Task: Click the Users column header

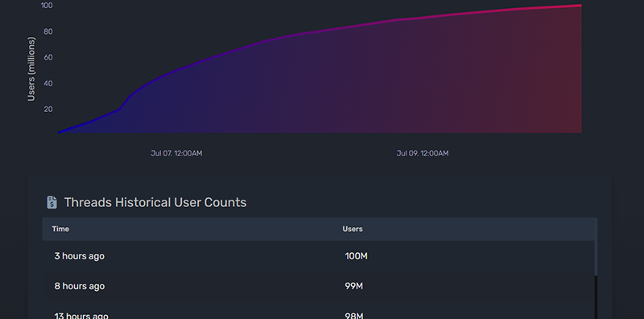Action: (x=353, y=229)
